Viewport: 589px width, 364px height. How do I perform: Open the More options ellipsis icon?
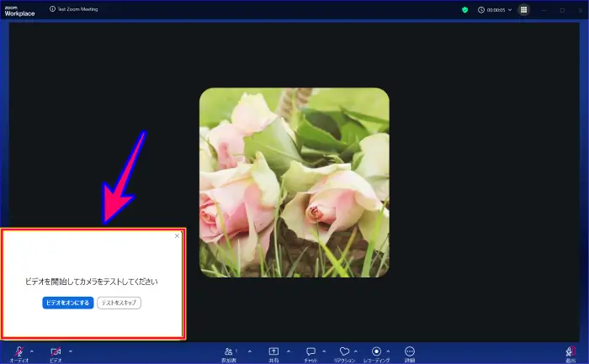[x=410, y=351]
